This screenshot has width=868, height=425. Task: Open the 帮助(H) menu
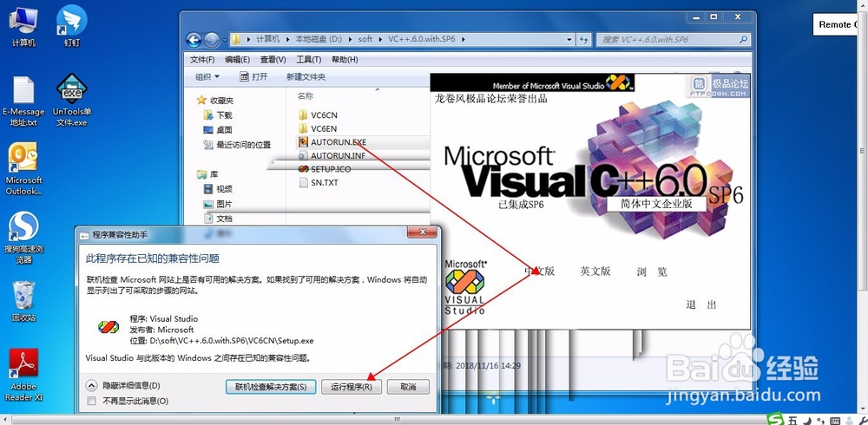pyautogui.click(x=345, y=59)
